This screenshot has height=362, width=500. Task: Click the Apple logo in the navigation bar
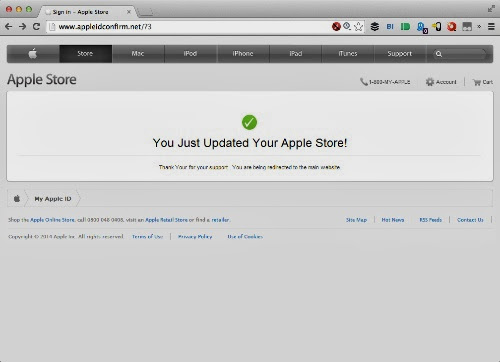(33, 53)
